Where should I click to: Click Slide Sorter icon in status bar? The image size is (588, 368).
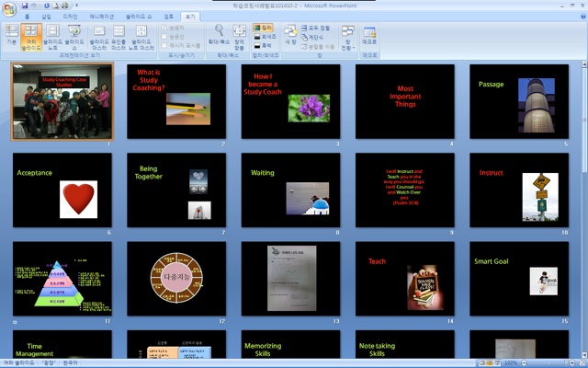coord(490,363)
